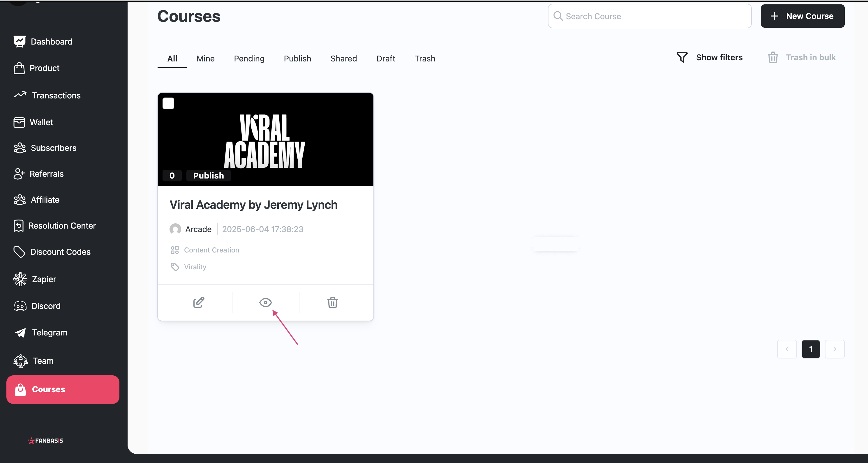
Task: Click the New Course button
Action: click(803, 16)
